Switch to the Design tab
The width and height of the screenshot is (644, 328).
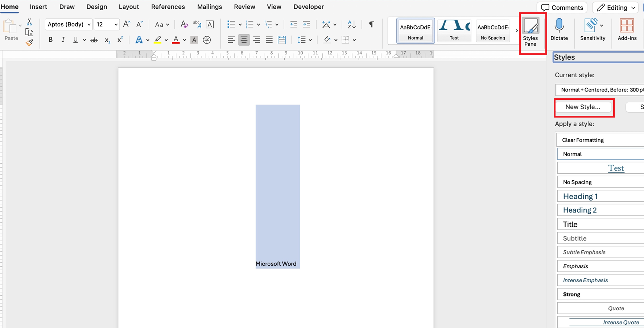click(x=97, y=7)
